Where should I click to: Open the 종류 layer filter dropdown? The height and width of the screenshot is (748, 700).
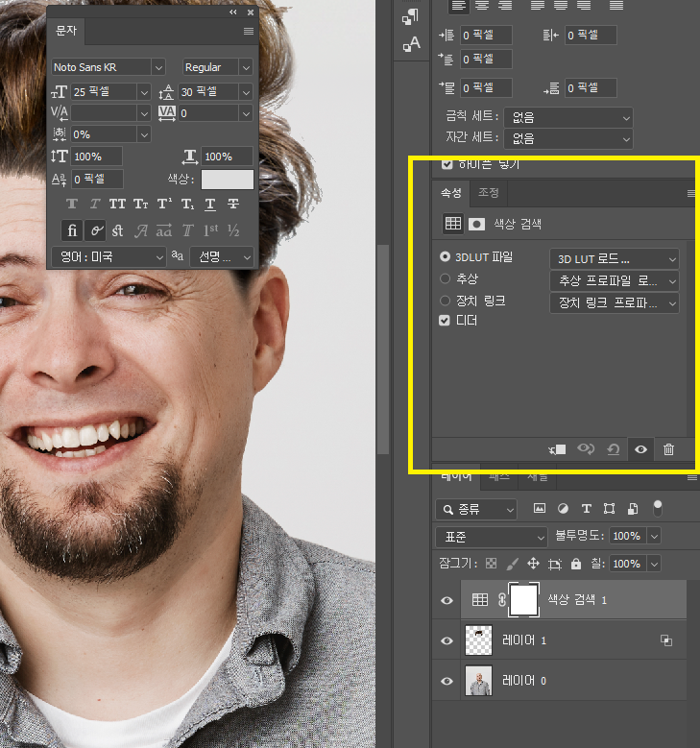click(x=475, y=510)
